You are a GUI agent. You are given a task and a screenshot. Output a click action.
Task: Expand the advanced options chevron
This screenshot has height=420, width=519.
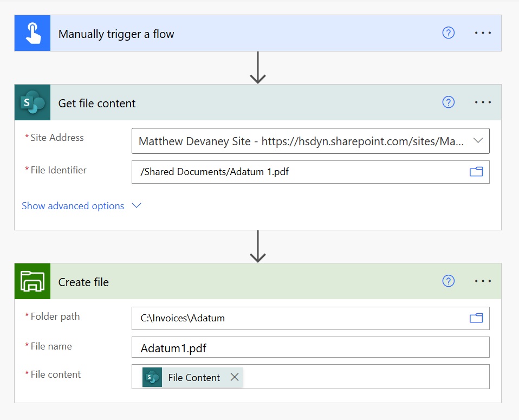[137, 206]
